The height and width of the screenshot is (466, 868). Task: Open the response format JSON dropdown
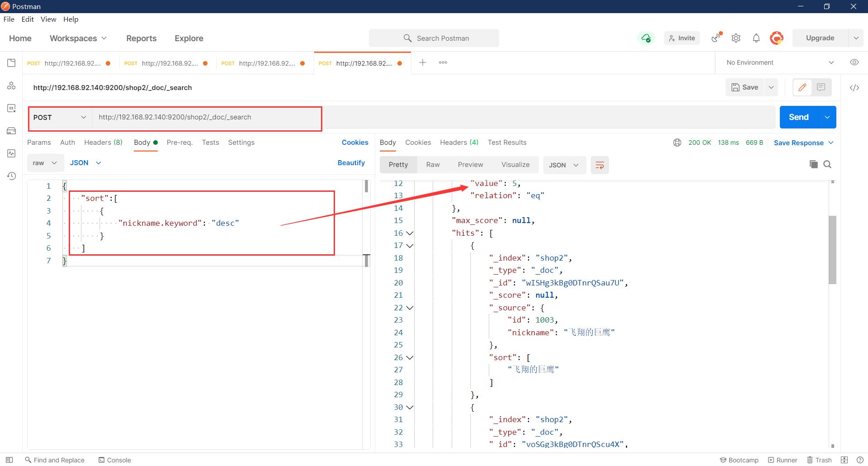[x=564, y=165]
